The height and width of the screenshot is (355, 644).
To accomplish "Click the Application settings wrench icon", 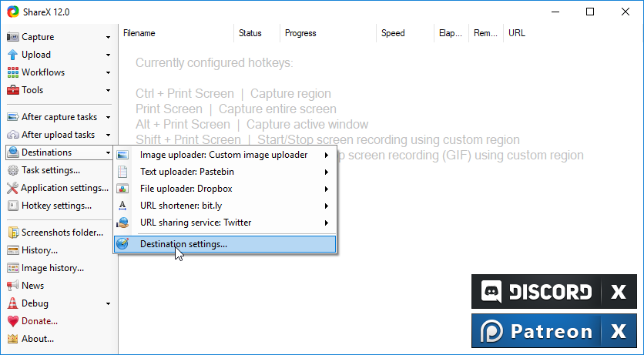I will click(x=13, y=188).
